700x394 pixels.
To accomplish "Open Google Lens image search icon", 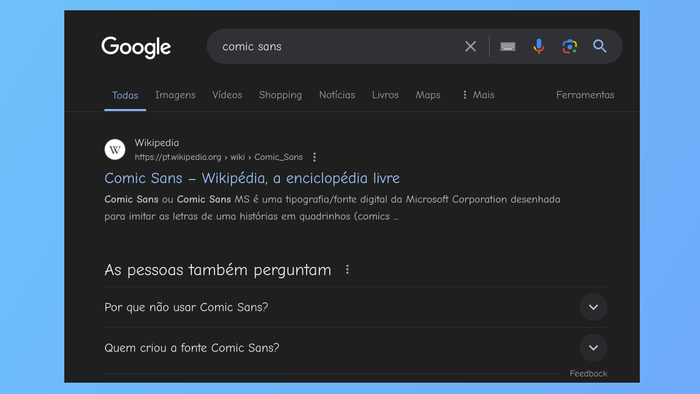I will (x=570, y=46).
